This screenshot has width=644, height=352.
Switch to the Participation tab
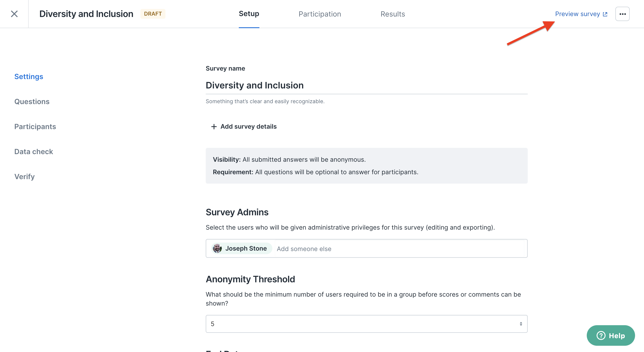(320, 14)
